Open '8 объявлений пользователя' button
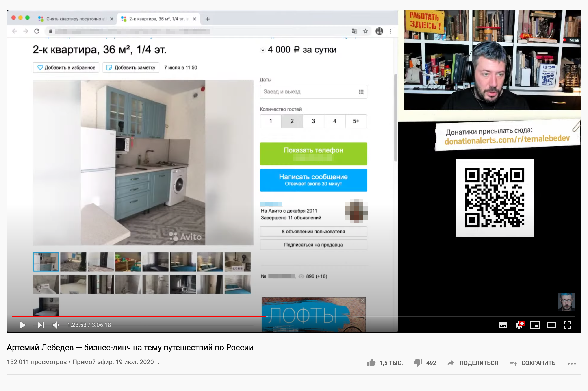 pyautogui.click(x=313, y=232)
